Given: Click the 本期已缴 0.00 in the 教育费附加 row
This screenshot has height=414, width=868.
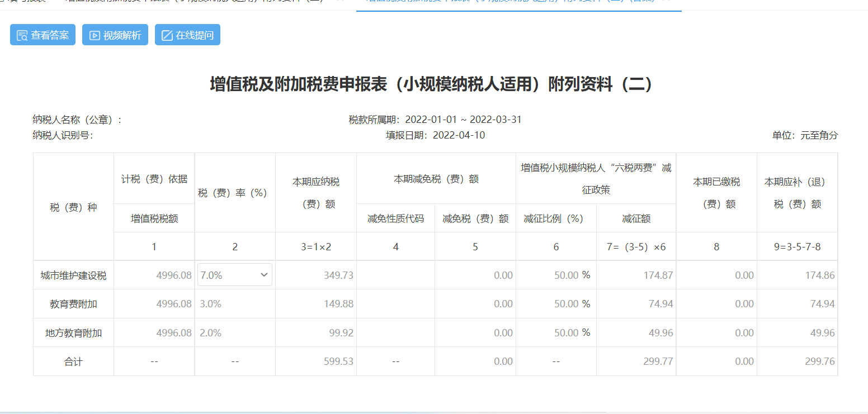Looking at the screenshot, I should 744,304.
